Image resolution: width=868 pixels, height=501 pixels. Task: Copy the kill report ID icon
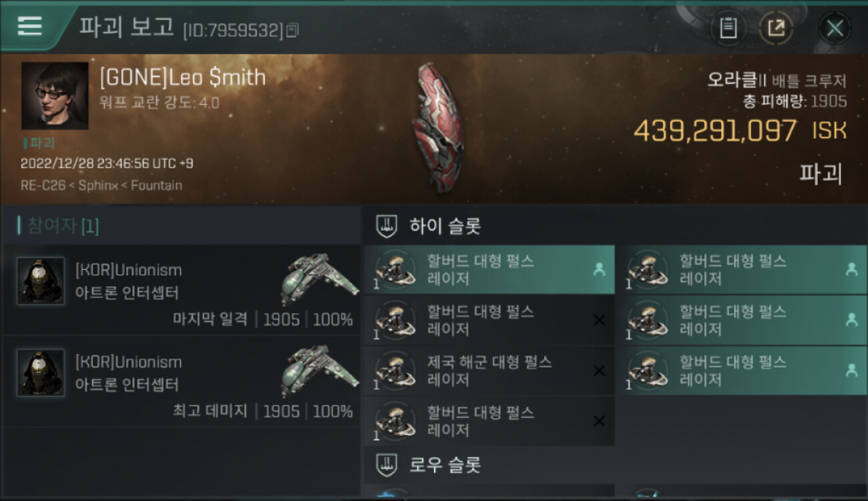[292, 30]
